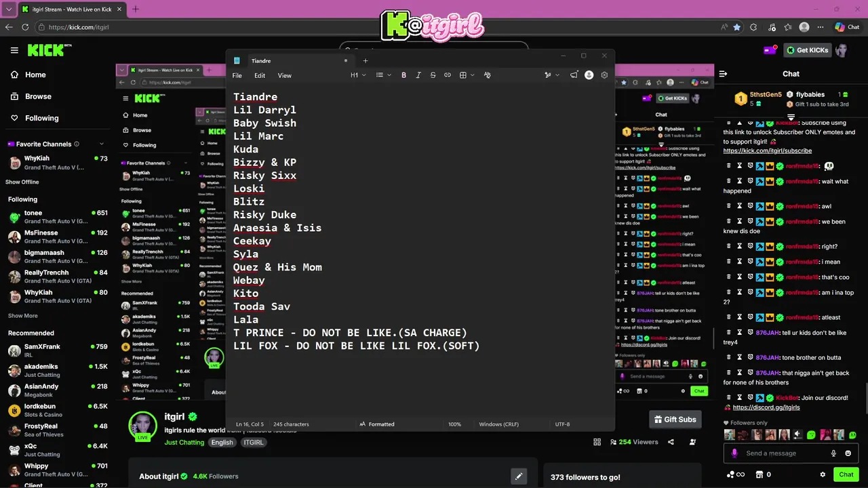Open Notepad account profile icon
Image resolution: width=868 pixels, height=488 pixels.
point(589,75)
